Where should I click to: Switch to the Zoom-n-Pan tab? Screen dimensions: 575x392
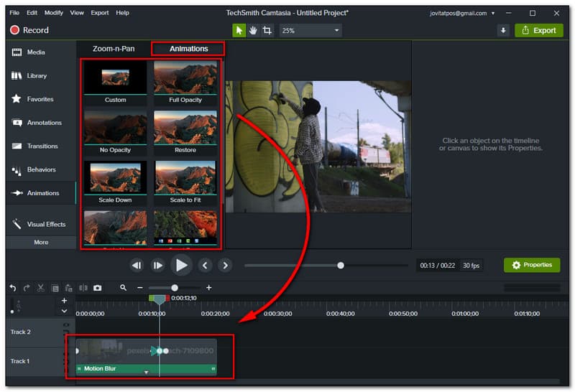pyautogui.click(x=114, y=49)
